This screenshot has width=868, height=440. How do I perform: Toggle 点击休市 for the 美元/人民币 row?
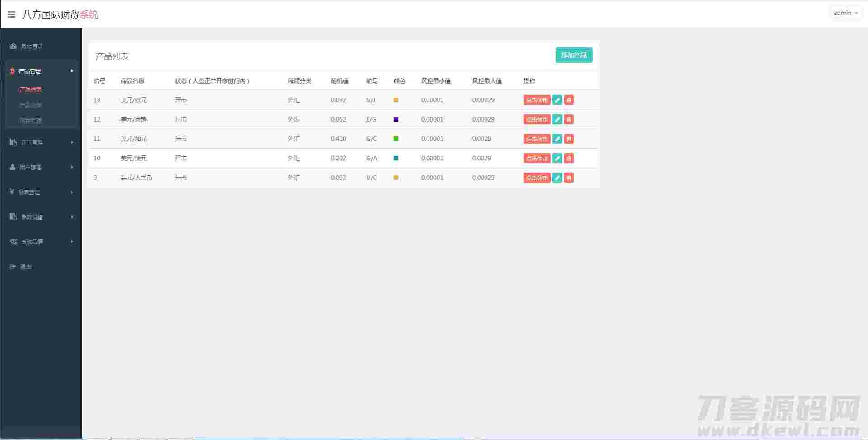tap(537, 178)
